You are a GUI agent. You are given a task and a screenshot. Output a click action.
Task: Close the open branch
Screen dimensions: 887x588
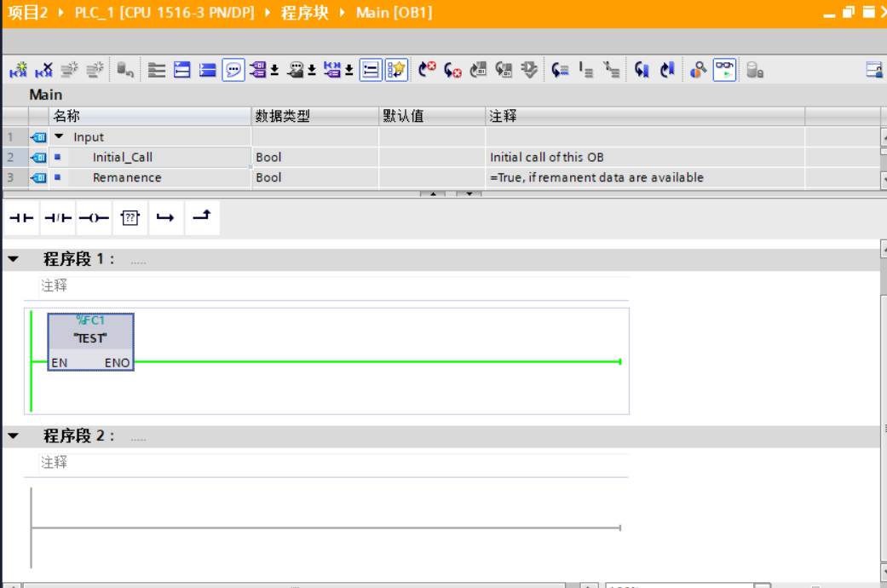click(202, 217)
